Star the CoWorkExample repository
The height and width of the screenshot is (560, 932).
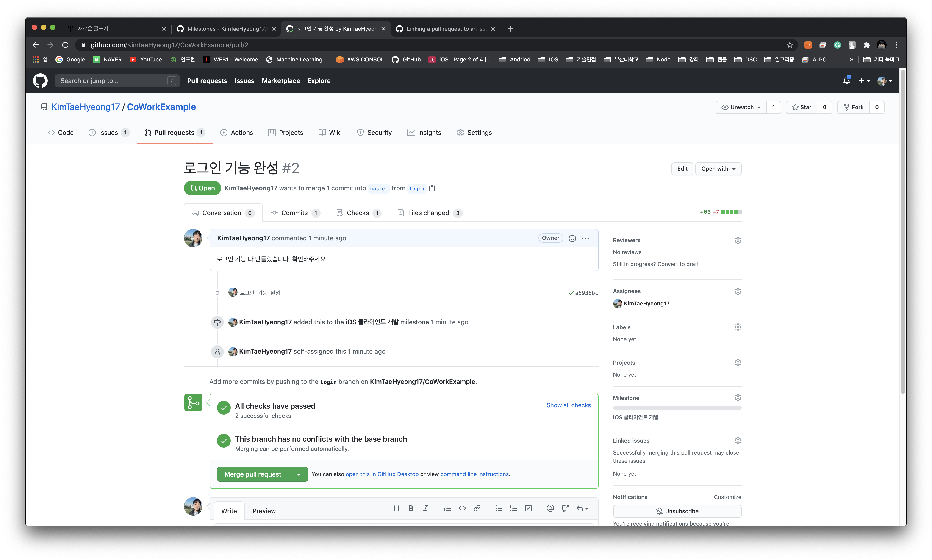(x=802, y=107)
